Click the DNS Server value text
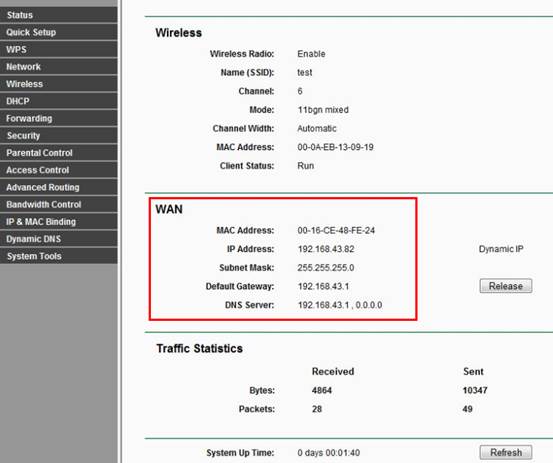The width and height of the screenshot is (553, 463). pos(340,305)
